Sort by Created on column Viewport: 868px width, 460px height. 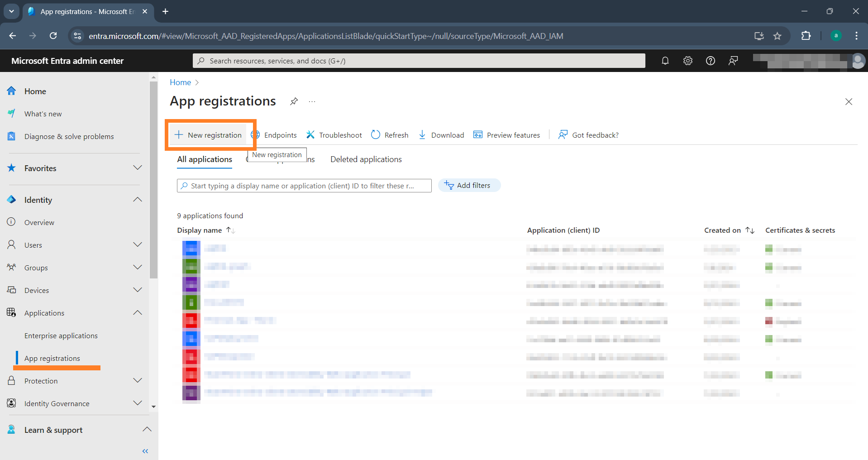729,230
